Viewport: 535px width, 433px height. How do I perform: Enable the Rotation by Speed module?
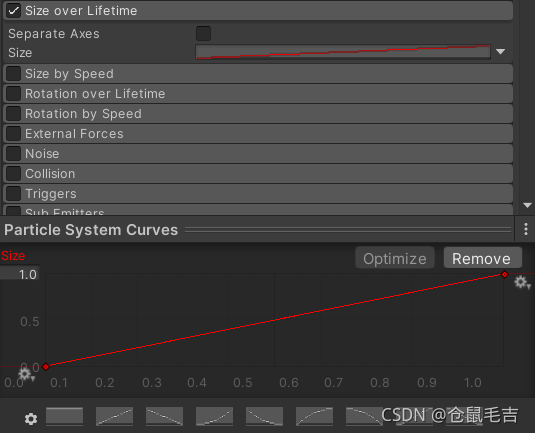13,114
